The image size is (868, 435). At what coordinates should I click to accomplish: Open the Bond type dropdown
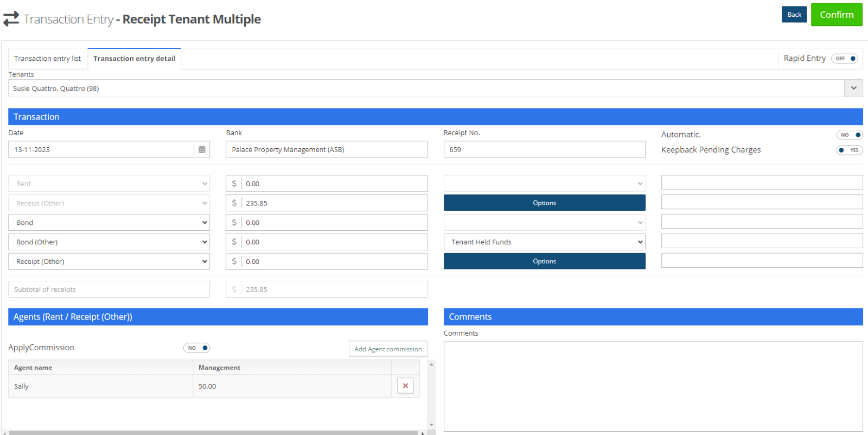[109, 223]
